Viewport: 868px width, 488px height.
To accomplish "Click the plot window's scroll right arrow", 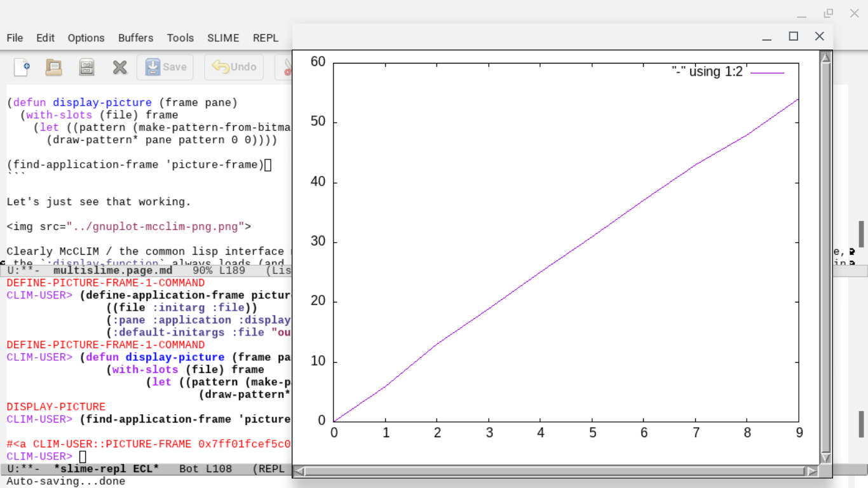I will (x=812, y=471).
